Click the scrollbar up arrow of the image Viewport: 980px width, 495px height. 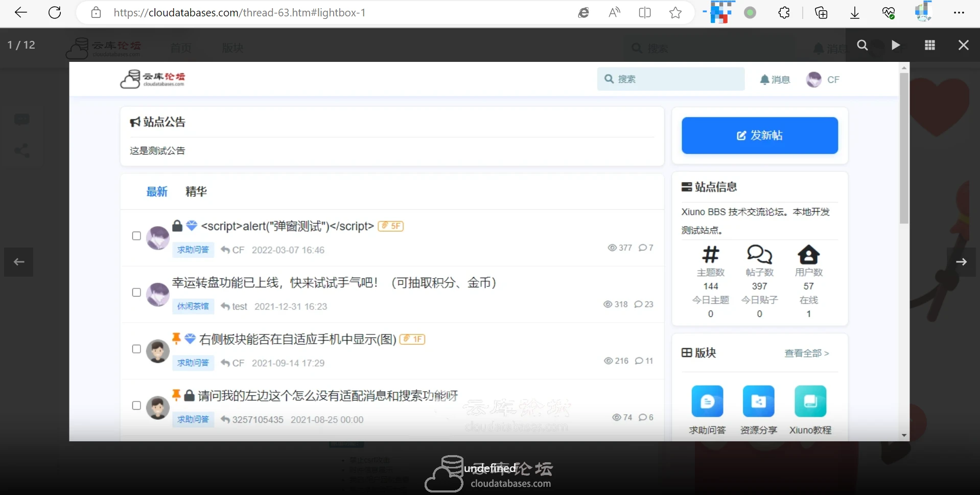(904, 67)
